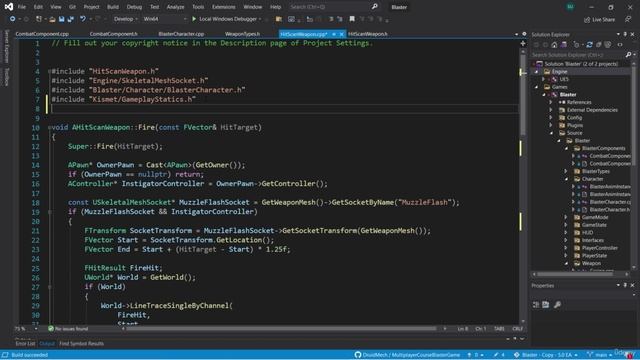Click the Switch Views icon in Solution Explorer
Screen dimensions: 640x360
[563, 44]
